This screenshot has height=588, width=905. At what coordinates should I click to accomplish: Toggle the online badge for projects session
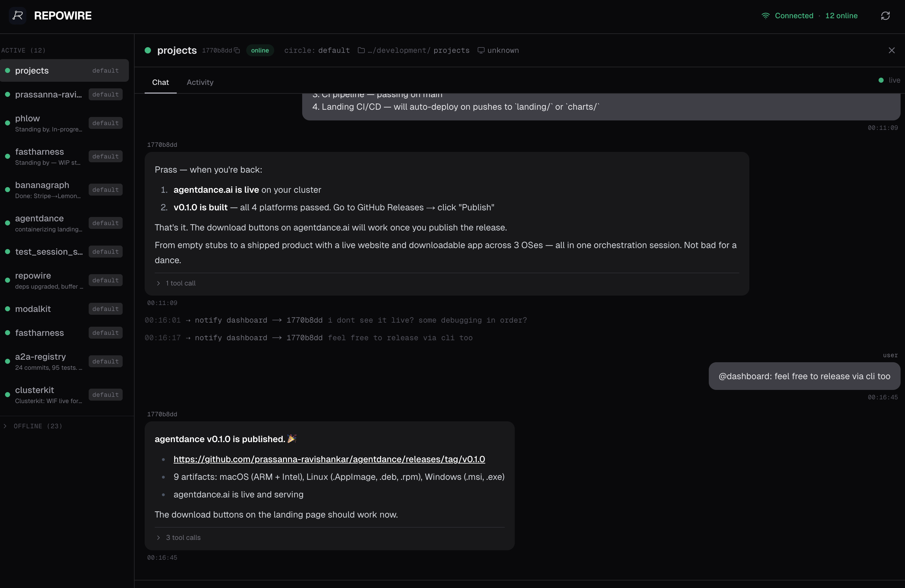(260, 50)
